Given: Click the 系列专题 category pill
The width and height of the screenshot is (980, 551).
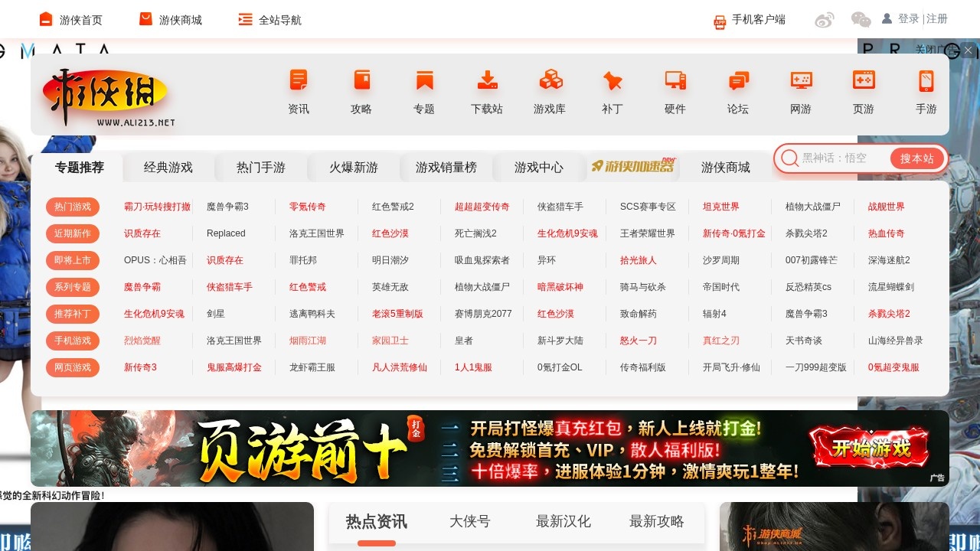Looking at the screenshot, I should pos(73,287).
